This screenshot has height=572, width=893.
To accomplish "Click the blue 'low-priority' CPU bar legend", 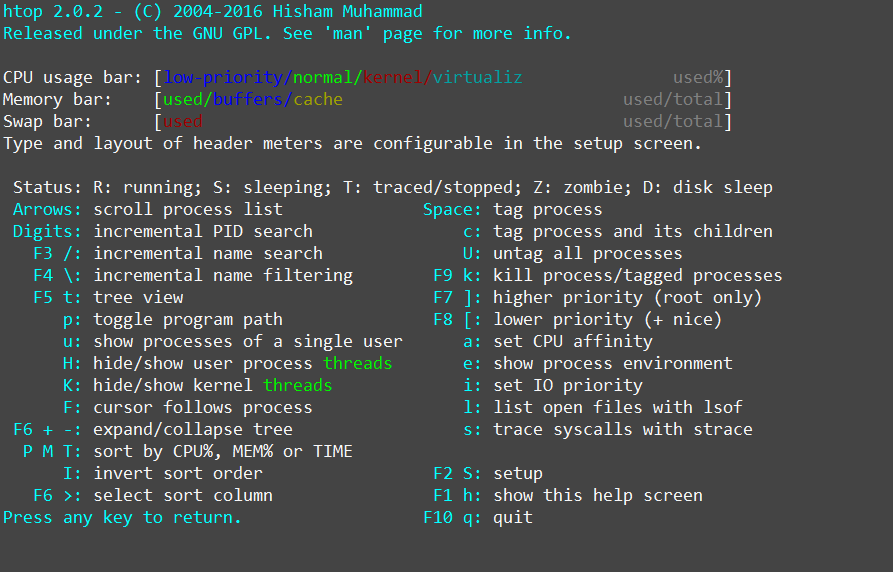I will [223, 77].
